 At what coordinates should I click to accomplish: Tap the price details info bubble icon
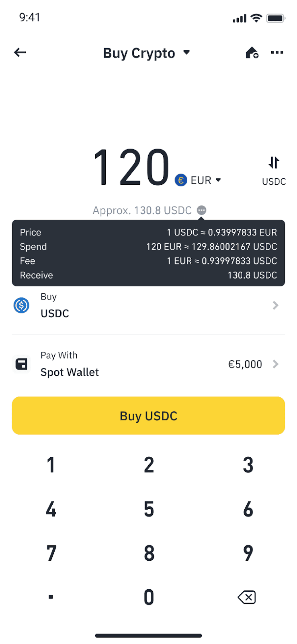(202, 210)
